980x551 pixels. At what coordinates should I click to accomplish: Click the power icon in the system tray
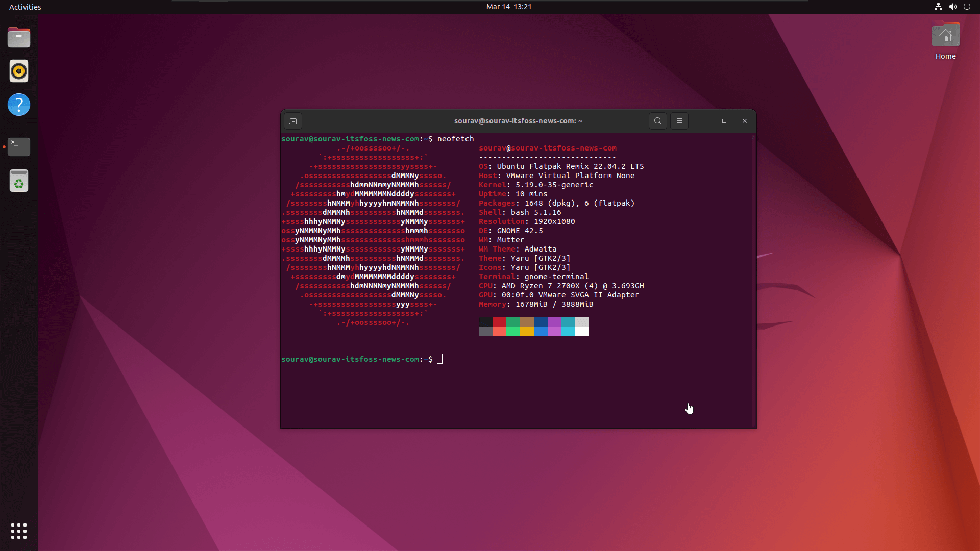(967, 7)
